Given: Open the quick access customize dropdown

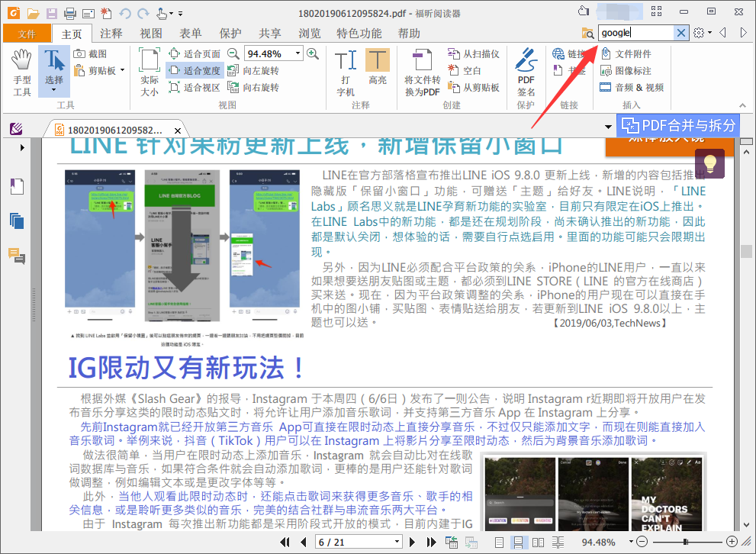Looking at the screenshot, I should pyautogui.click(x=180, y=14).
